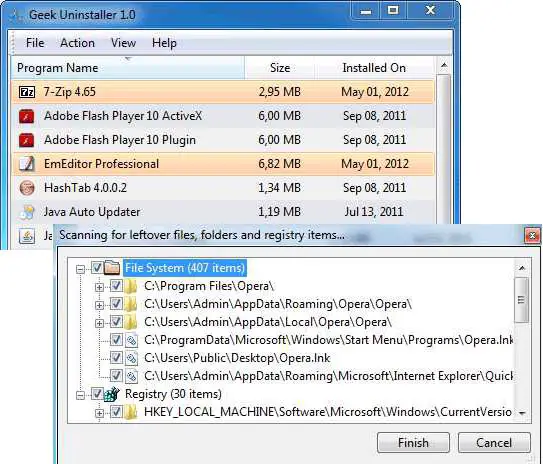Open the File menu
The width and height of the screenshot is (543, 464).
pos(35,43)
